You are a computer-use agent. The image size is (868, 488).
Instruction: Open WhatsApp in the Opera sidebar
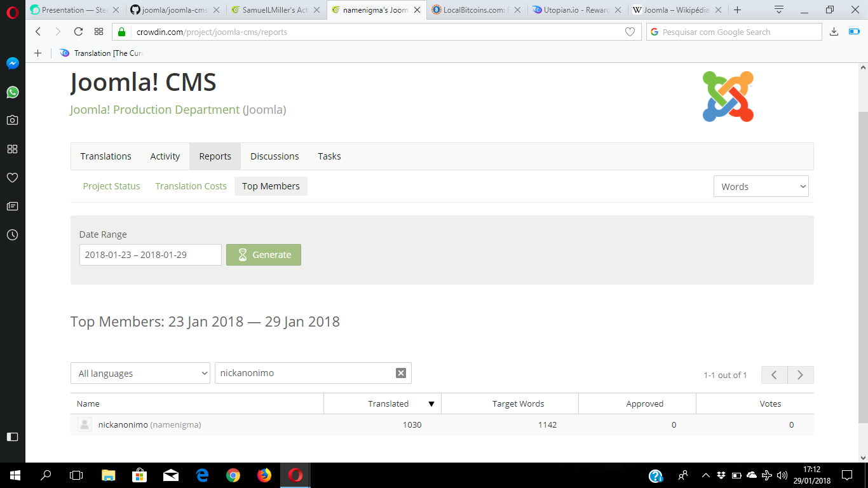(x=12, y=92)
